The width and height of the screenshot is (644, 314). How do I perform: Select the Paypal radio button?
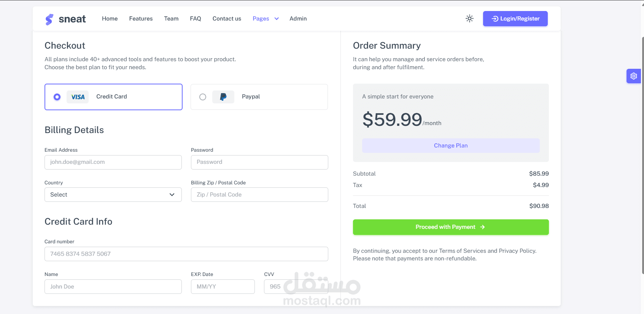203,97
